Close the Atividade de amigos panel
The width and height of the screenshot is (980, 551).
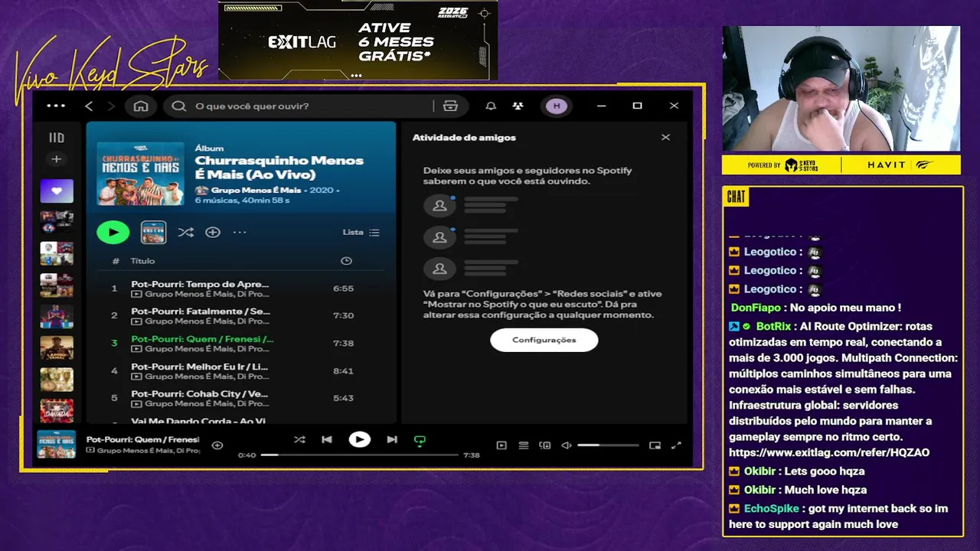(665, 138)
